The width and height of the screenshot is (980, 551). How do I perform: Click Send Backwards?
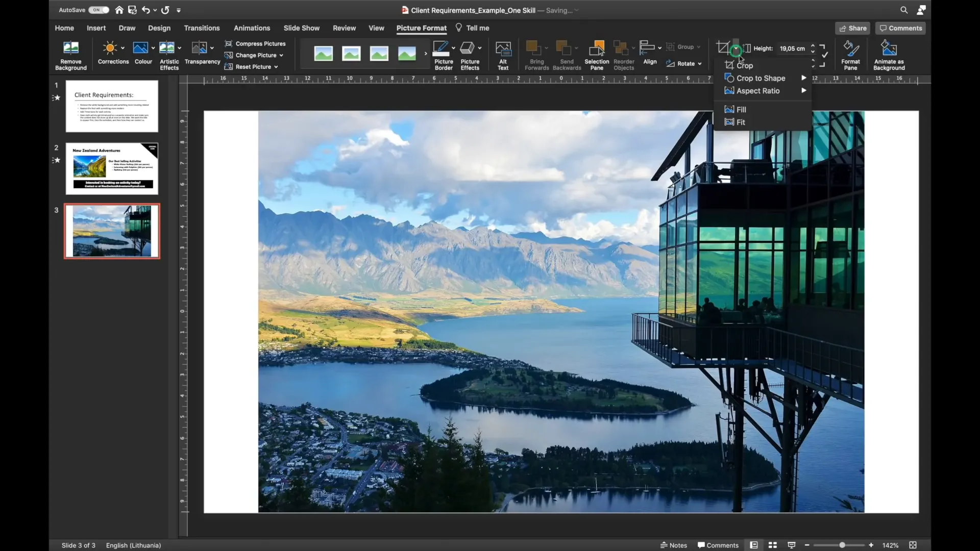[x=567, y=55]
